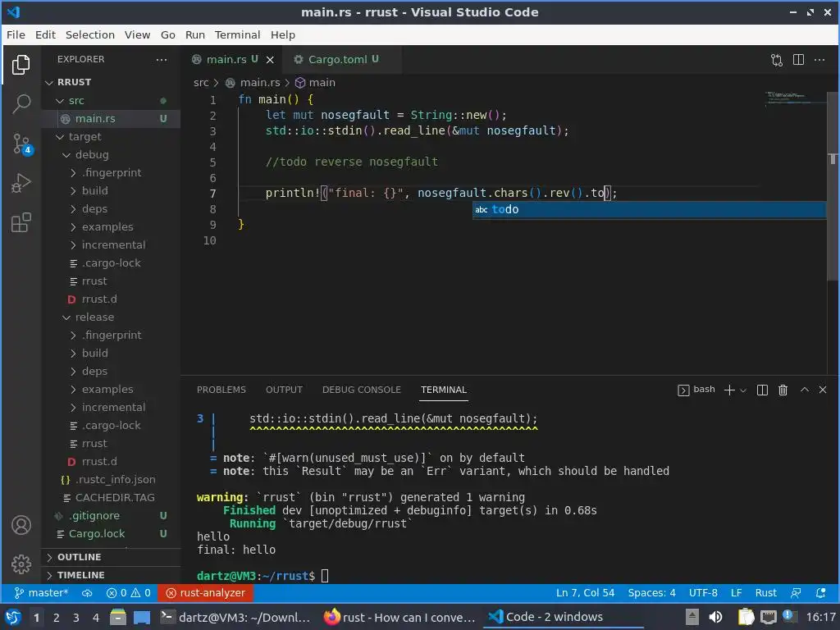Click the Ln 7, Col 54 indicator
Image resolution: width=840 pixels, height=630 pixels.
pyautogui.click(x=585, y=593)
